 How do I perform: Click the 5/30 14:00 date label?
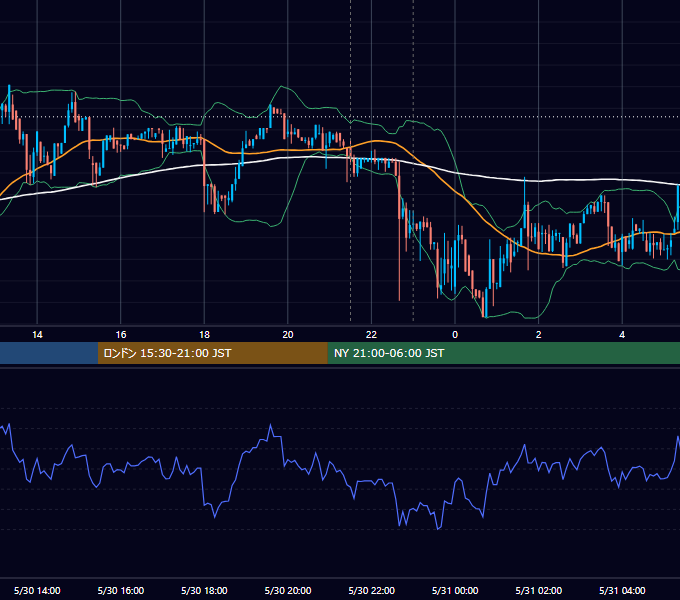click(x=37, y=590)
